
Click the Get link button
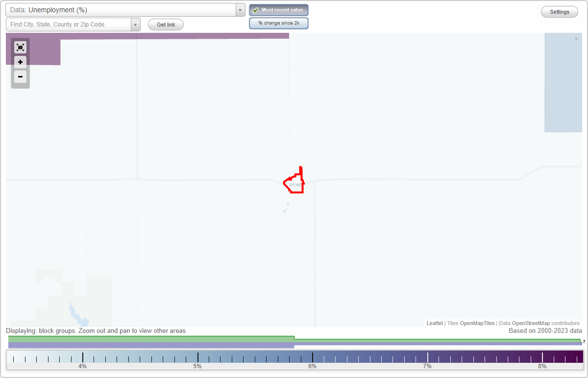(x=166, y=25)
